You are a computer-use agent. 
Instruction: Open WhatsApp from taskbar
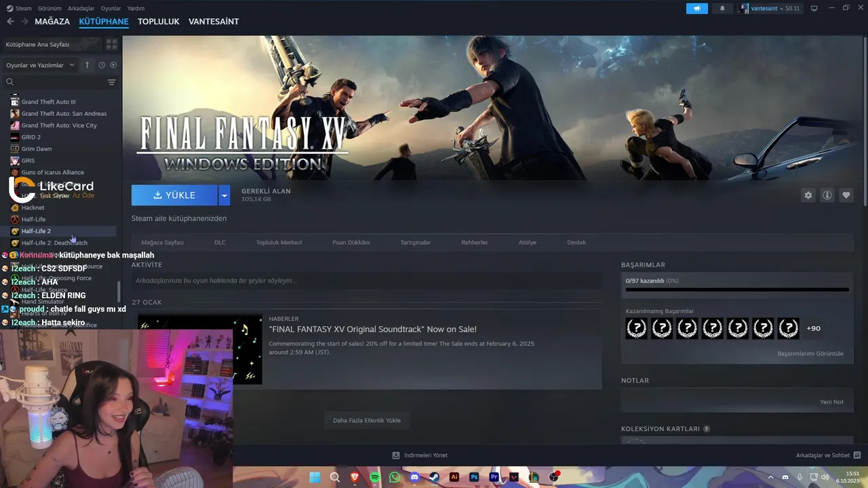395,477
